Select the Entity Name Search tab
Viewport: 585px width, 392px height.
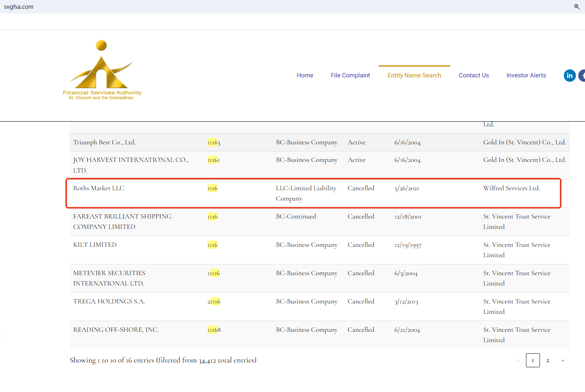point(414,75)
